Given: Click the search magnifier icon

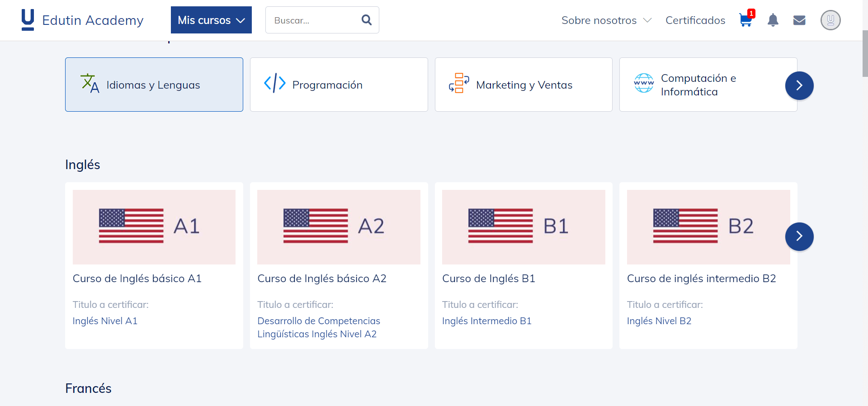Looking at the screenshot, I should pyautogui.click(x=367, y=20).
